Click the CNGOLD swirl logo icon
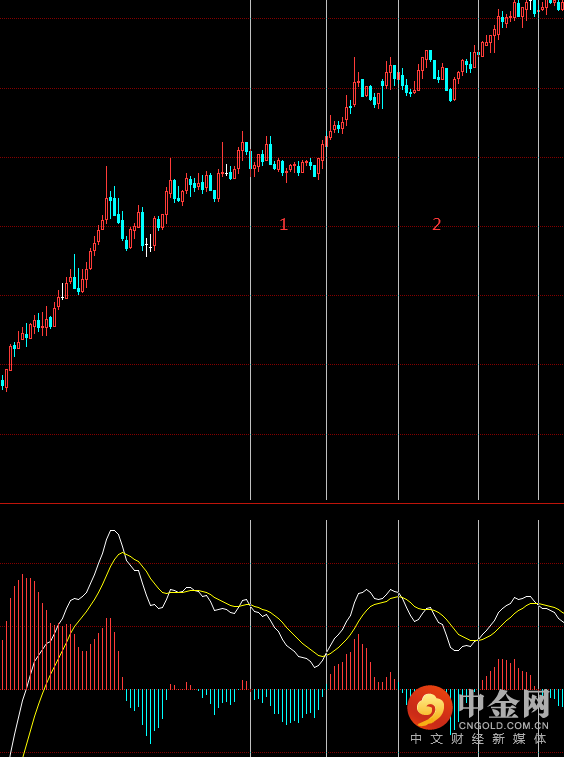The width and height of the screenshot is (564, 757). (x=430, y=707)
